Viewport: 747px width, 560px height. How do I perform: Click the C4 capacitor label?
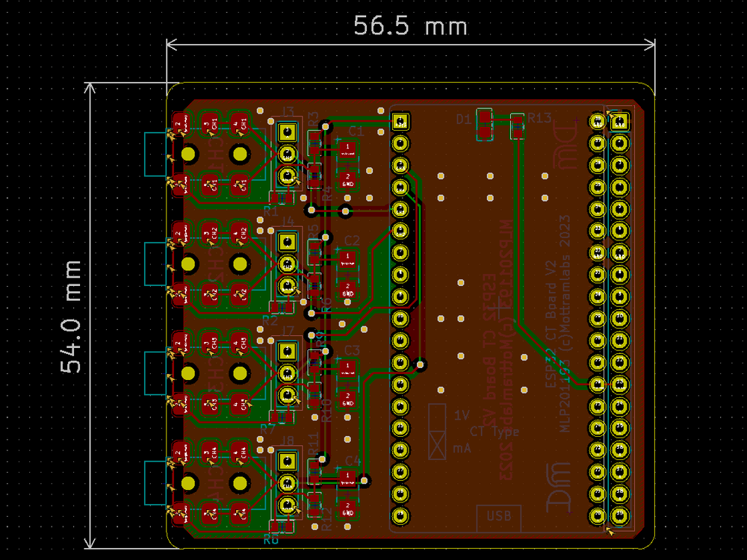(x=353, y=461)
